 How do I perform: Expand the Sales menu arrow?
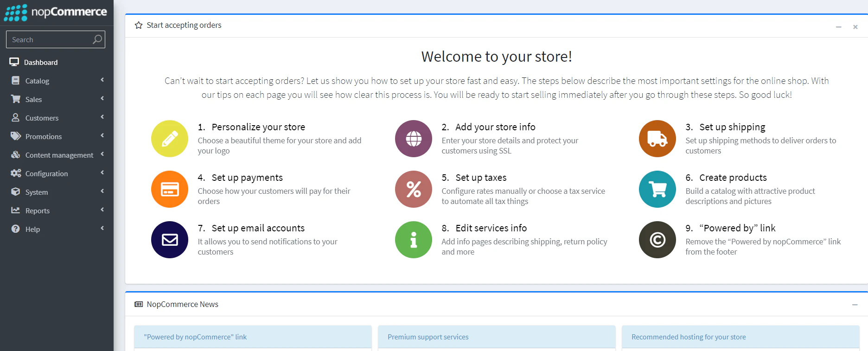102,98
